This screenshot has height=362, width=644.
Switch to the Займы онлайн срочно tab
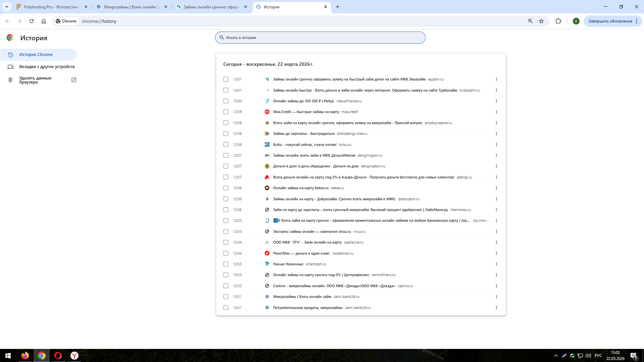tap(211, 7)
